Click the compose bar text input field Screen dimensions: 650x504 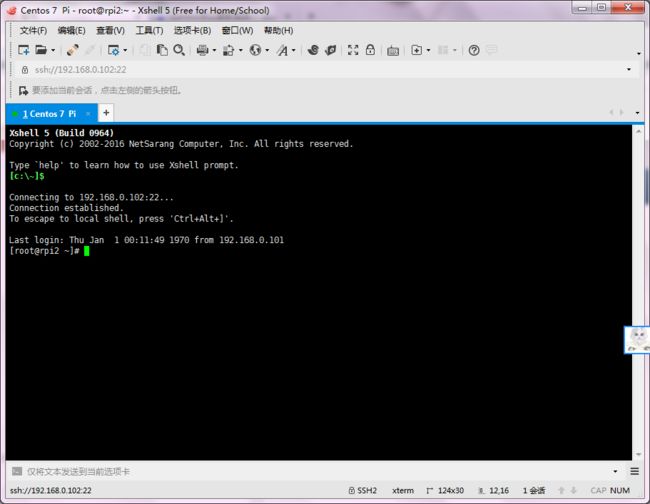click(x=315, y=471)
